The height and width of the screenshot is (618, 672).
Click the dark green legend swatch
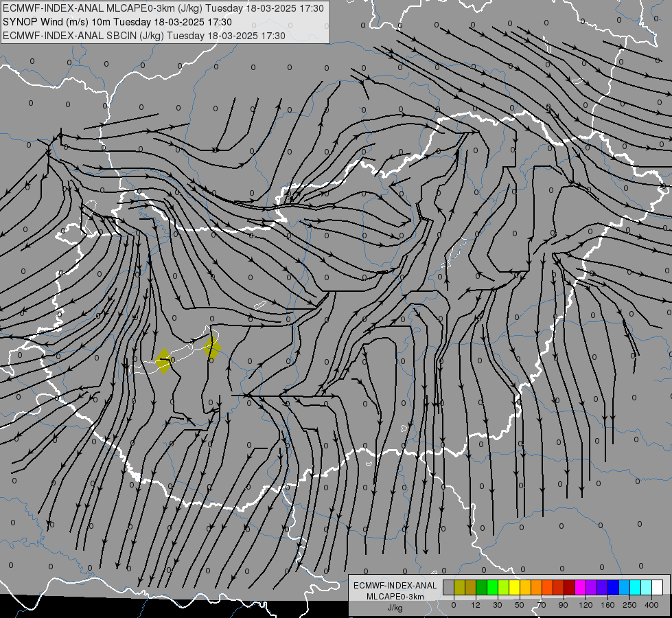click(482, 587)
